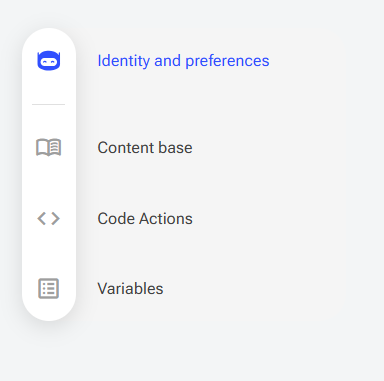Click the blue robot face icon

coord(49,61)
